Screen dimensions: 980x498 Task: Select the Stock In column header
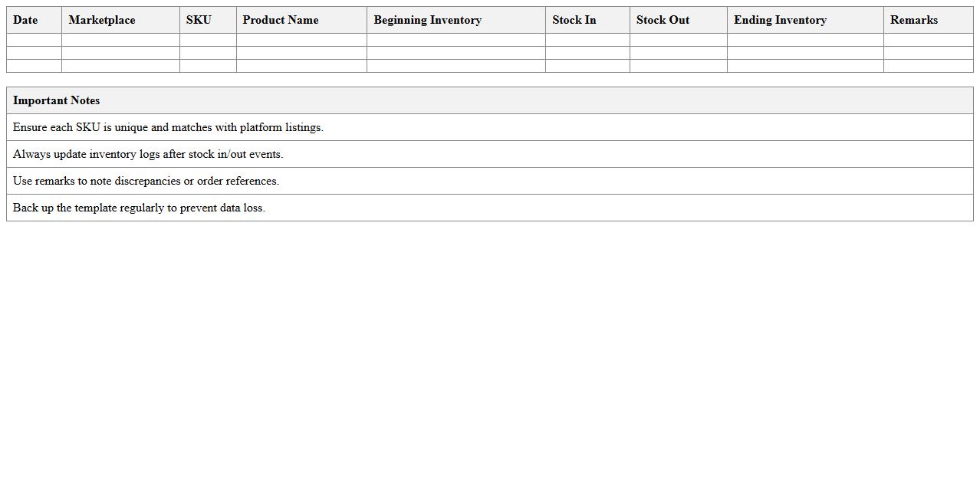click(574, 20)
